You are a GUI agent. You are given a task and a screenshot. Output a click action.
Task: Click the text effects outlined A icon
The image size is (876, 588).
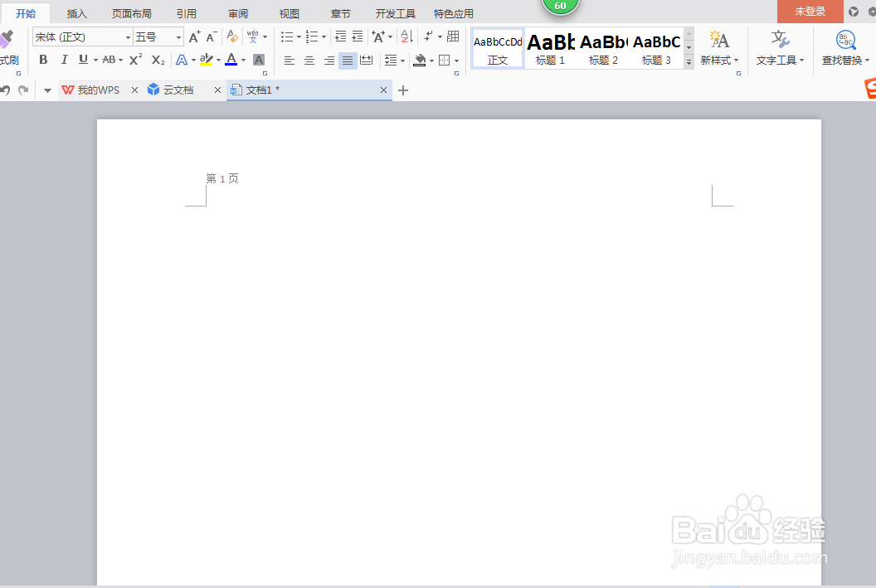[x=182, y=60]
